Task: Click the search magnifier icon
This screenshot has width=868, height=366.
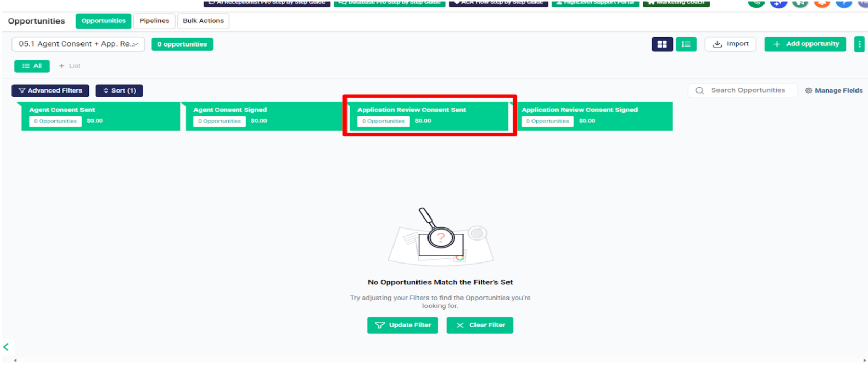Action: pyautogui.click(x=699, y=90)
